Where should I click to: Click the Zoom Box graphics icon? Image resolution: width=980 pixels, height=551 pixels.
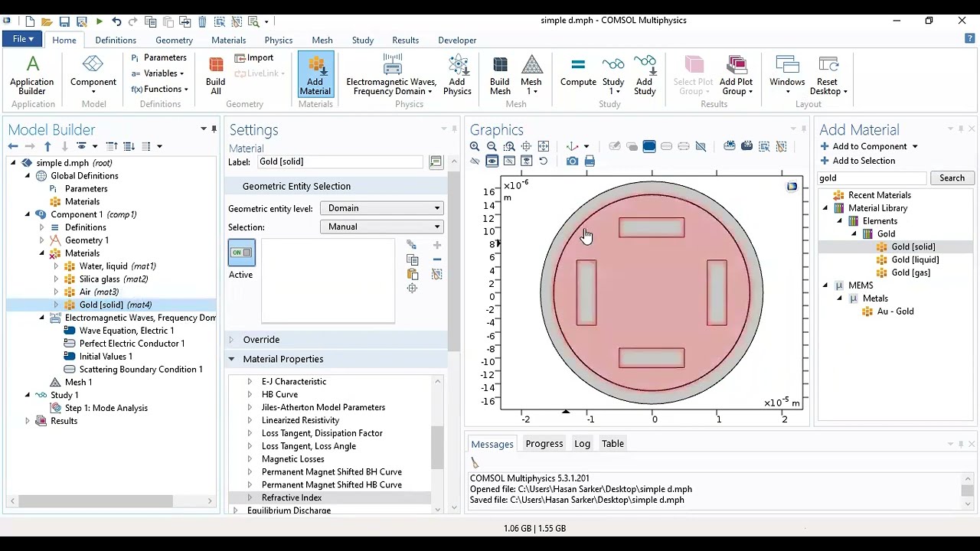(509, 146)
